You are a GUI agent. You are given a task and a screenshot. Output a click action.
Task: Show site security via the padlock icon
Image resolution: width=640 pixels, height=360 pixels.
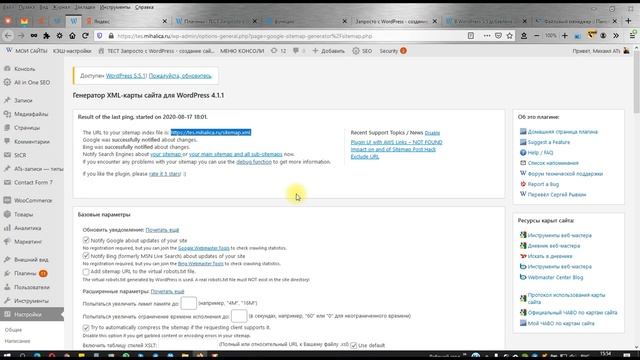[x=111, y=36]
